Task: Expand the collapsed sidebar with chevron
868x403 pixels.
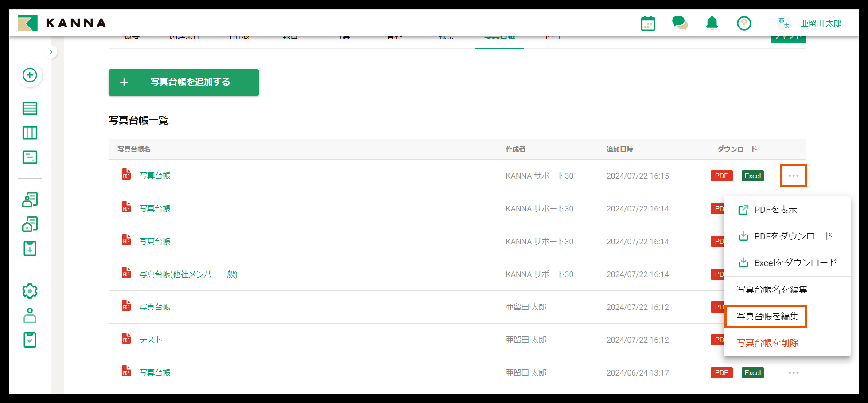Action: click(51, 52)
